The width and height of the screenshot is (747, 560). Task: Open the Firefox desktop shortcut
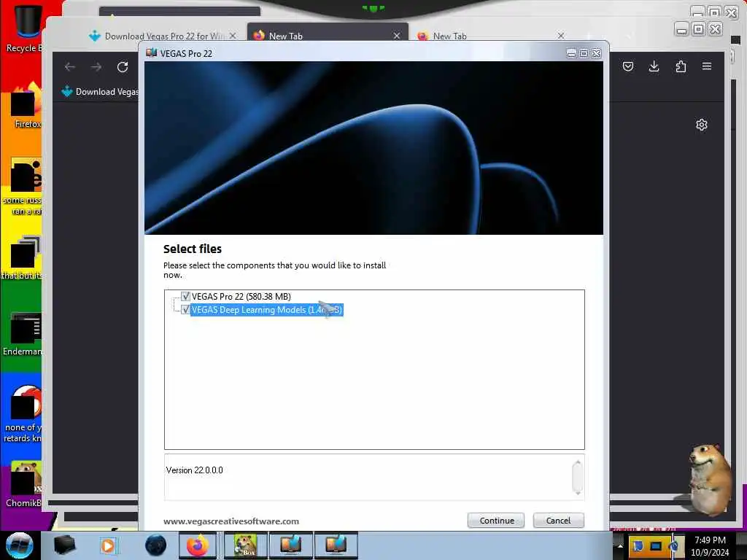point(26,106)
